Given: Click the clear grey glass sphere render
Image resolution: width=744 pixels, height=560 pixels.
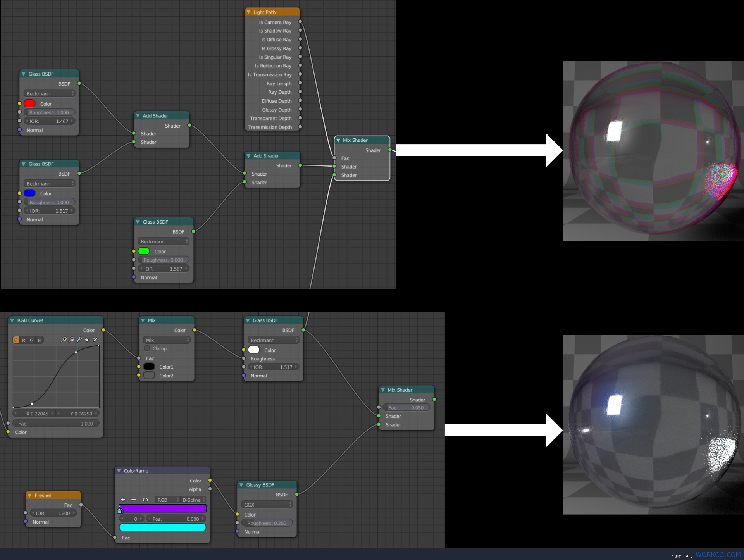Looking at the screenshot, I should 653,425.
